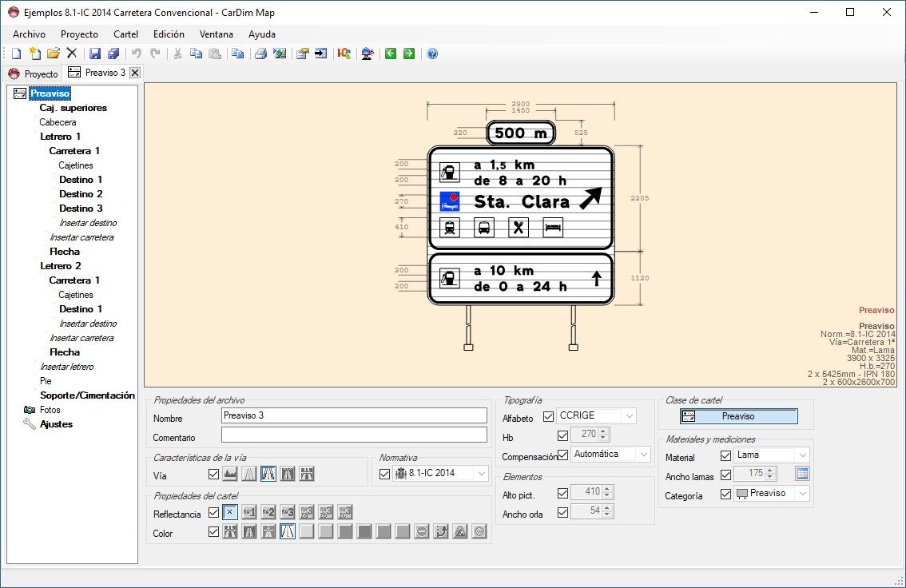Click the Comentario text field
The height and width of the screenshot is (588, 906).
tap(354, 435)
